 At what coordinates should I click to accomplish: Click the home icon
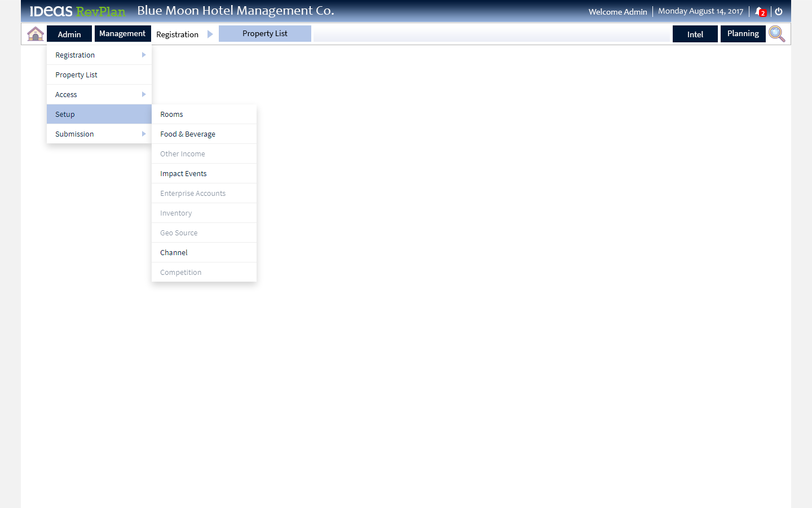35,33
